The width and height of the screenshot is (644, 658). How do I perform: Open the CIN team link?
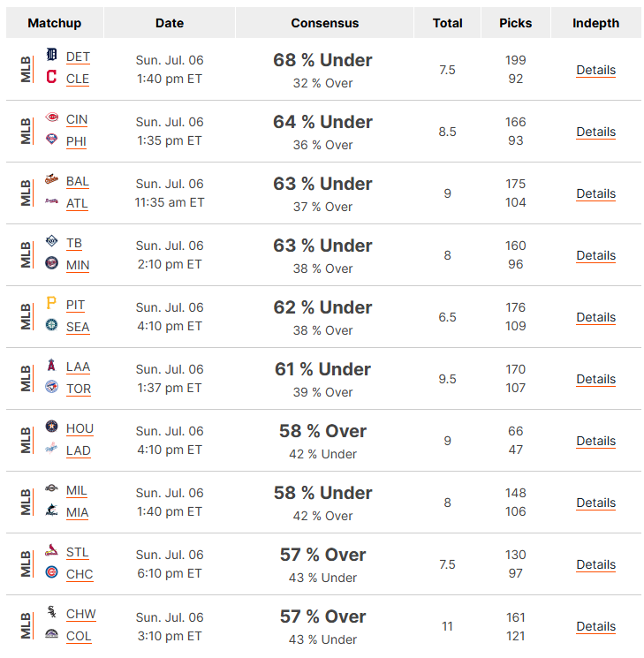click(x=77, y=120)
